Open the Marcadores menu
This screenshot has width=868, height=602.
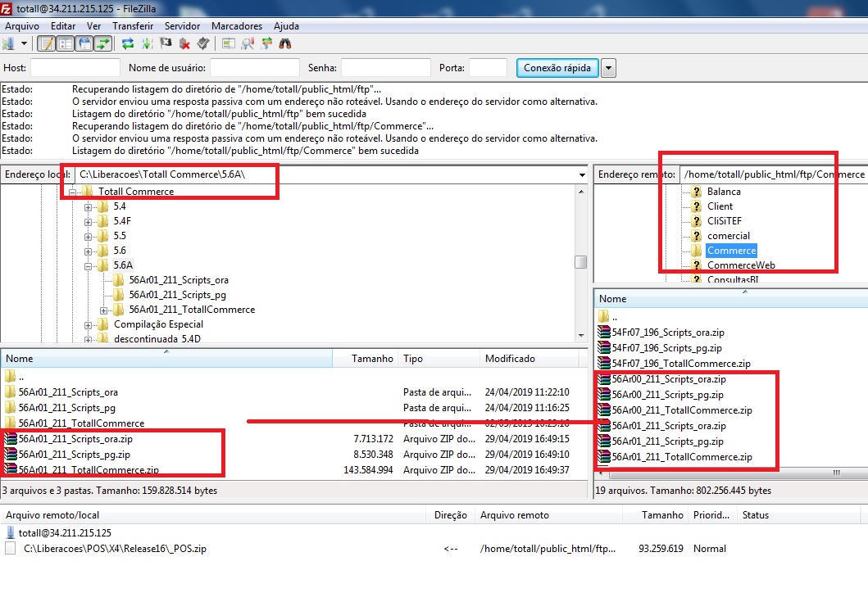(x=237, y=26)
